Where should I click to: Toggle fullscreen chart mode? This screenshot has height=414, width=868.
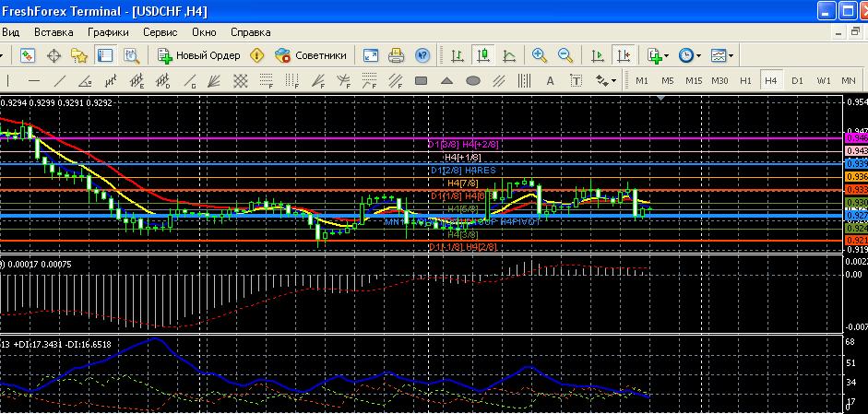point(371,56)
